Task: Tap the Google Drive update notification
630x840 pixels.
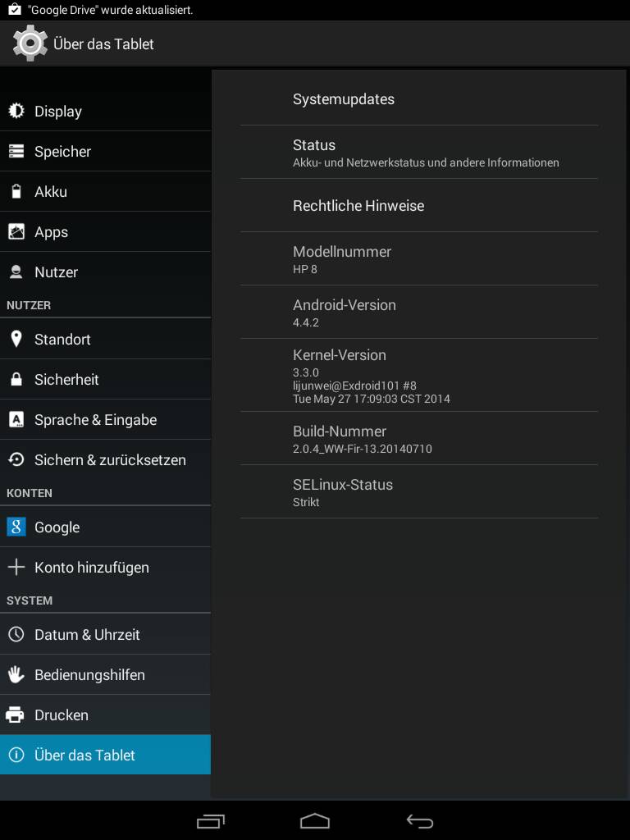Action: 101,10
